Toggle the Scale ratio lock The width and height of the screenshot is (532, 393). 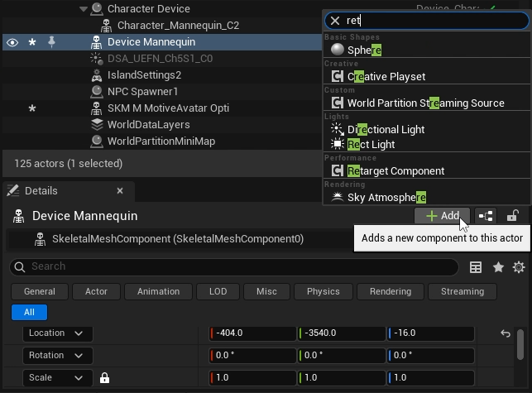point(104,378)
